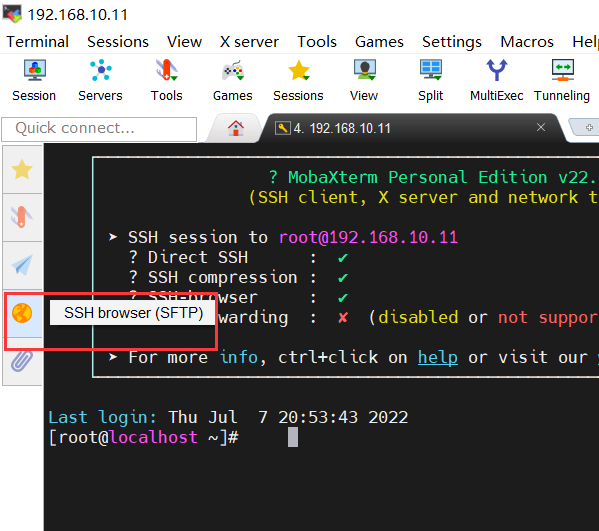Click the 'SSH compression' status line
599x531 pixels.
(x=239, y=278)
